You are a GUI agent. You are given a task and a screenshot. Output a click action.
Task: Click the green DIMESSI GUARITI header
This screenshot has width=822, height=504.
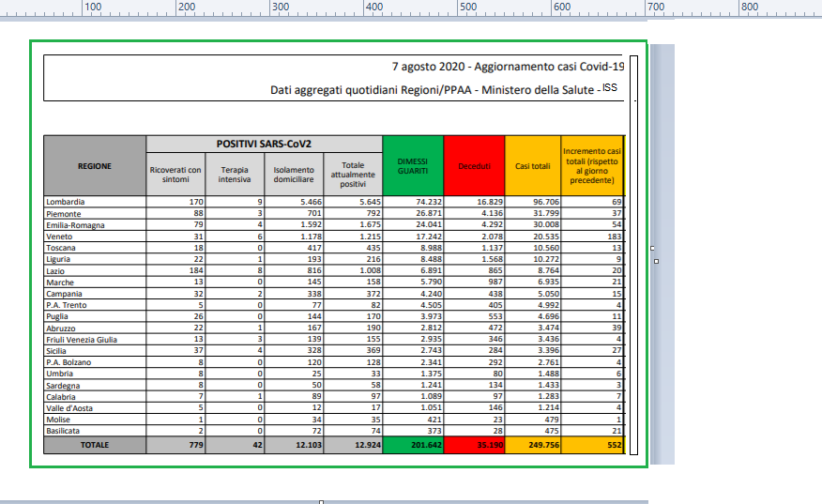(x=413, y=166)
